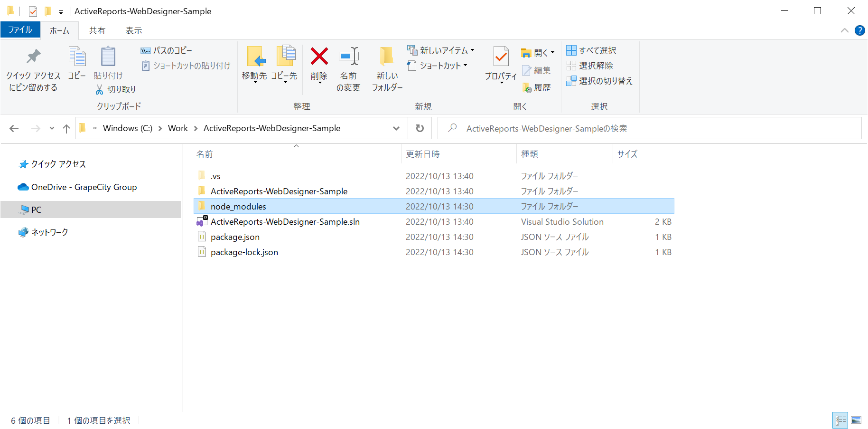Open recent locations dropdown arrow

point(52,128)
